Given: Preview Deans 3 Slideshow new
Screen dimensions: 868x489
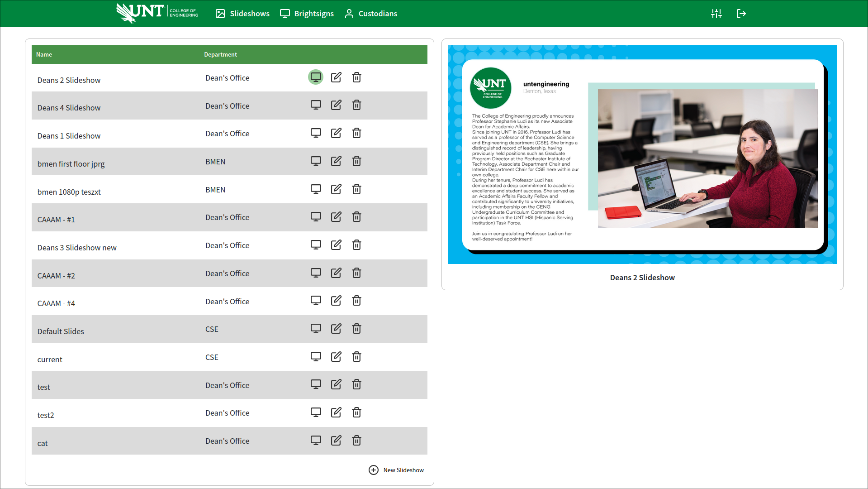Looking at the screenshot, I should click(316, 245).
